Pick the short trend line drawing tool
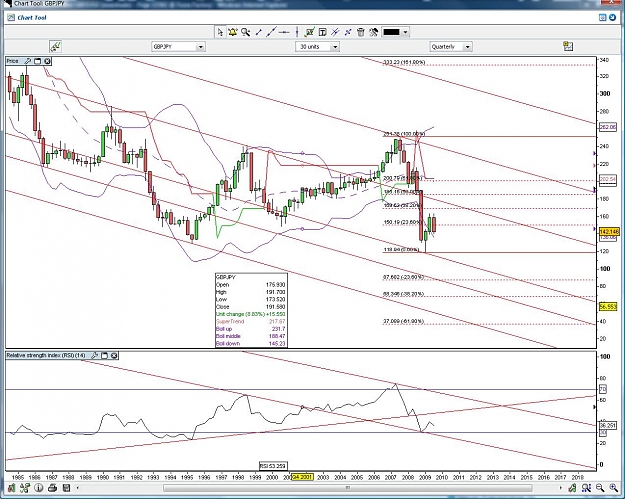Image resolution: width=625 pixels, height=499 pixels. (258, 32)
